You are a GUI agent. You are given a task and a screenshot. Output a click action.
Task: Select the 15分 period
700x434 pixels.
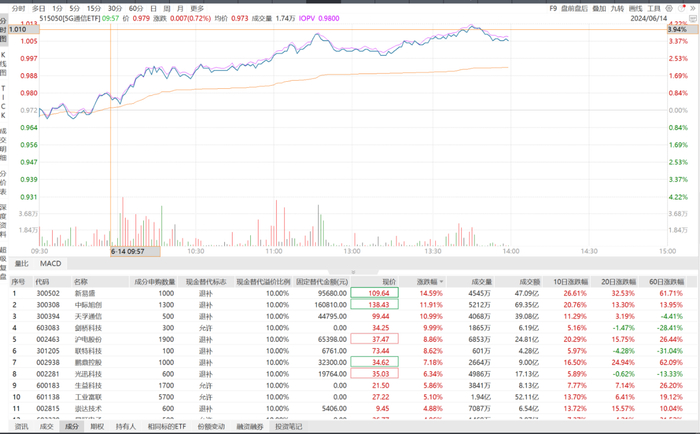pos(94,8)
